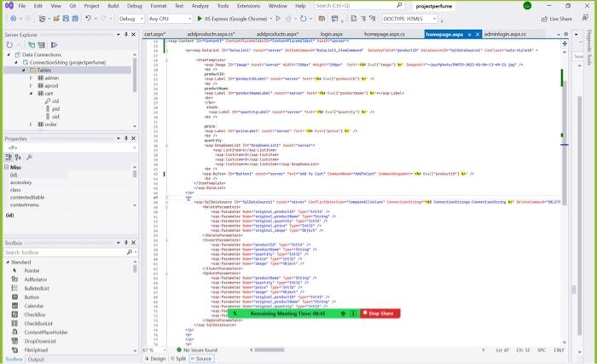
Task: Pin the Properties panel
Action: point(126,138)
